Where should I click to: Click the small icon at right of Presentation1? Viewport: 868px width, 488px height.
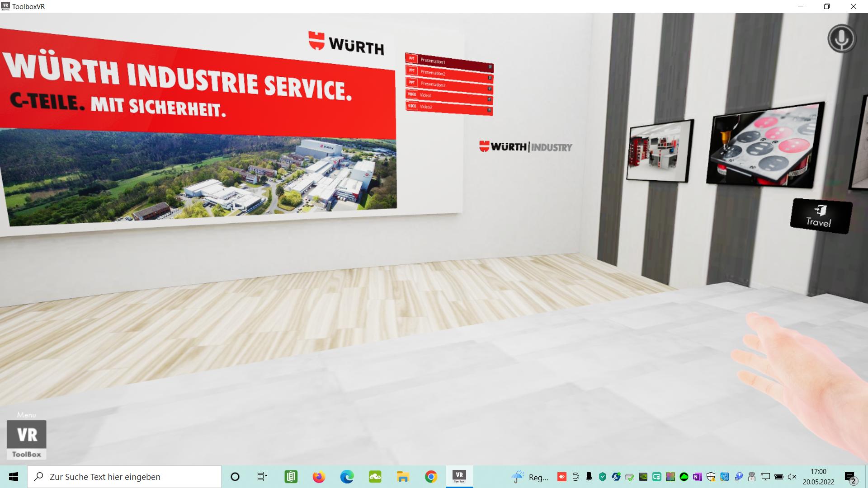tap(490, 67)
